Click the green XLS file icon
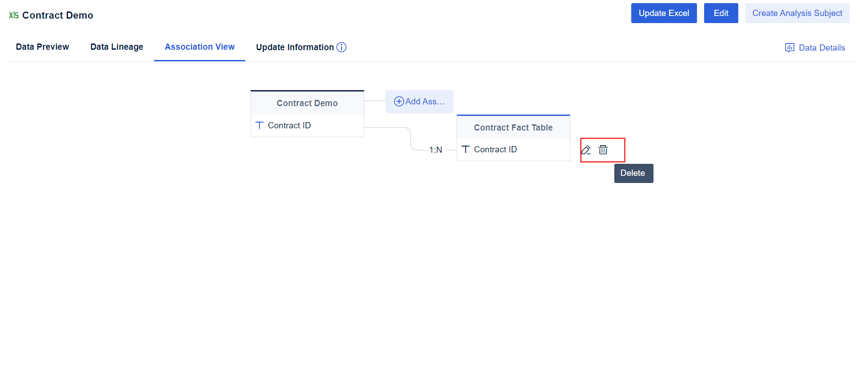This screenshot has height=369, width=868. (14, 14)
